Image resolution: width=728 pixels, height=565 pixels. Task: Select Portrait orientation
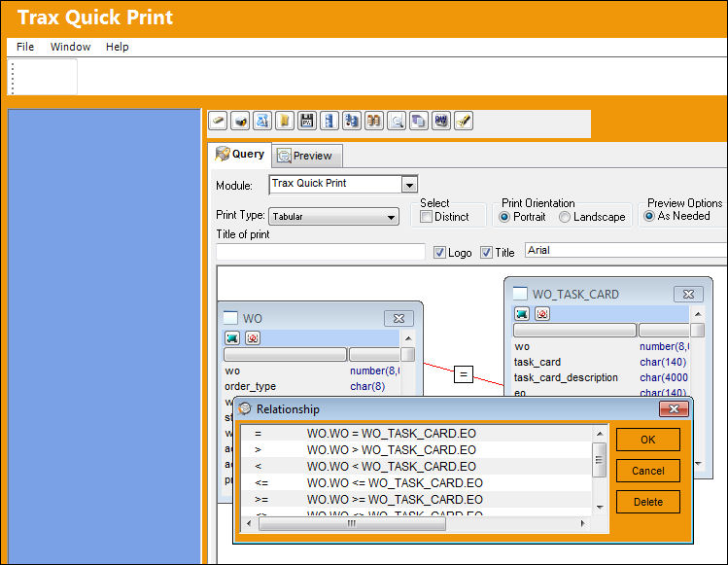click(x=504, y=217)
